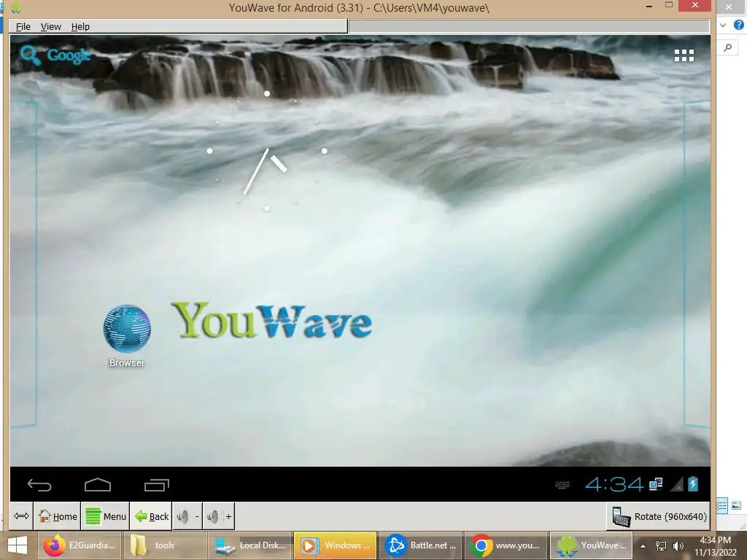The width and height of the screenshot is (747, 560).
Task: Open the system volume tray icon
Action: (x=678, y=546)
